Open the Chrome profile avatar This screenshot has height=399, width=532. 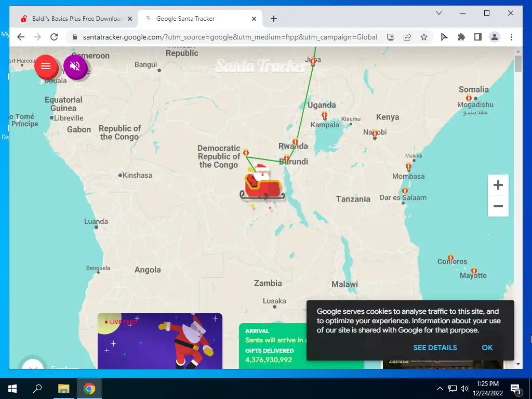(x=495, y=37)
